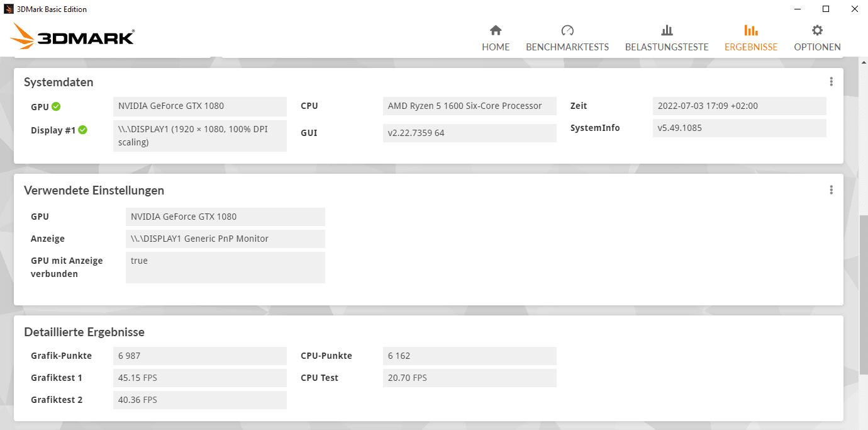Viewport: 868px width, 430px height.
Task: Click the Grafik-Punkte label
Action: point(61,356)
